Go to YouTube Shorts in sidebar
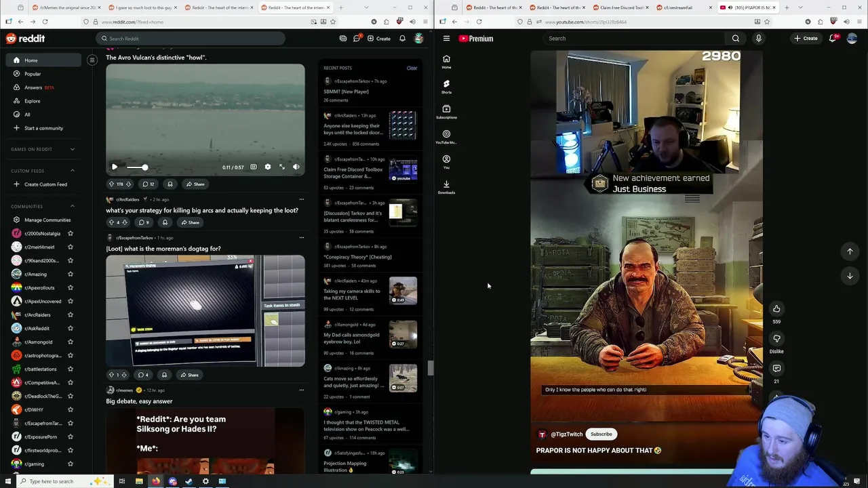The width and height of the screenshot is (868, 488). click(x=446, y=87)
